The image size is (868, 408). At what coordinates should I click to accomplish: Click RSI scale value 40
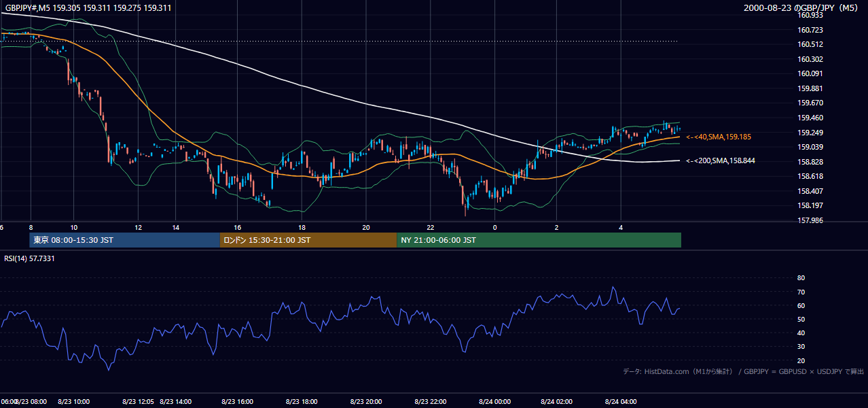(801, 333)
